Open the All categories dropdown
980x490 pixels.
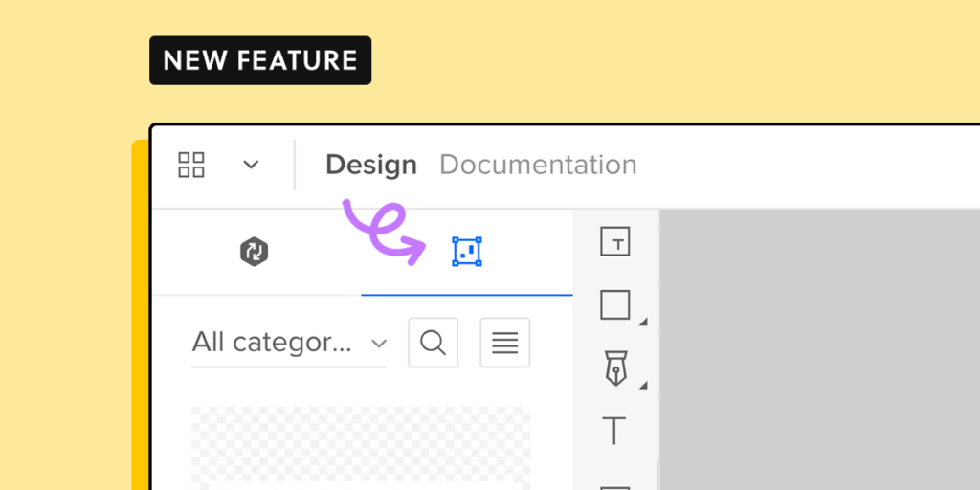pos(289,342)
